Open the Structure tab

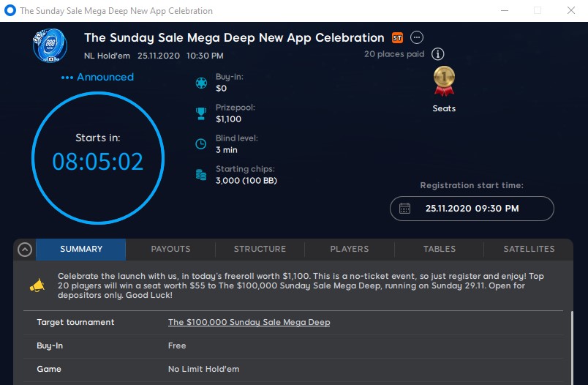260,249
